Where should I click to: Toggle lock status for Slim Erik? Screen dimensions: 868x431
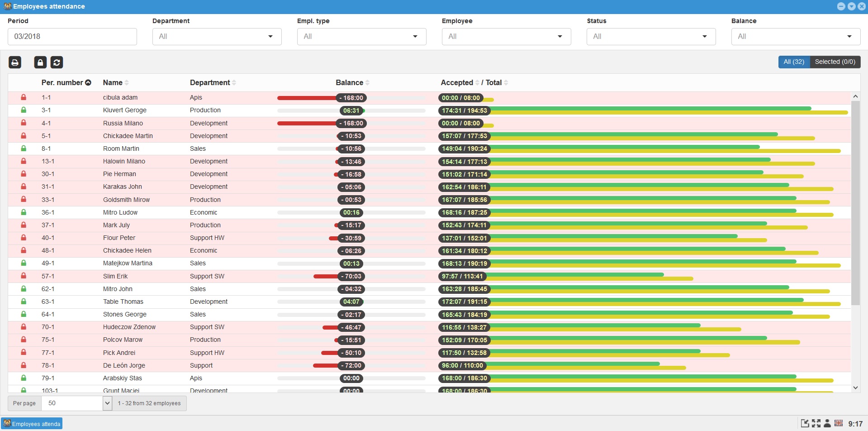[24, 276]
